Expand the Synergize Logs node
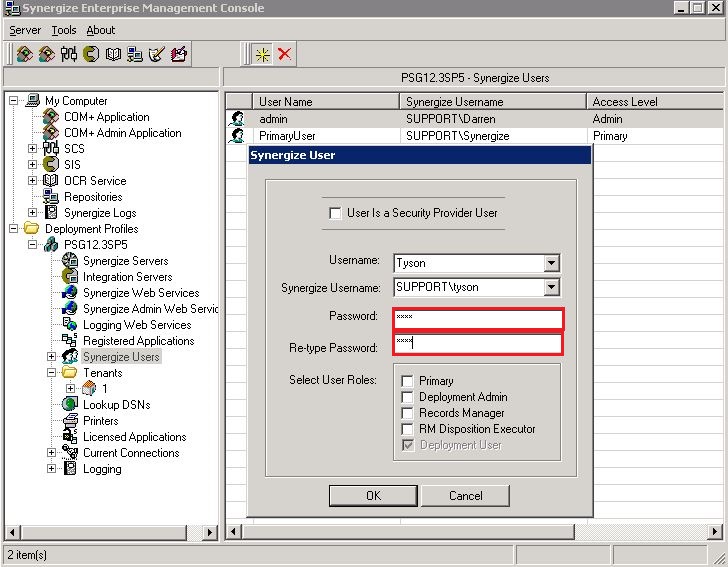Screen dimensions: 728x567 click(32, 213)
